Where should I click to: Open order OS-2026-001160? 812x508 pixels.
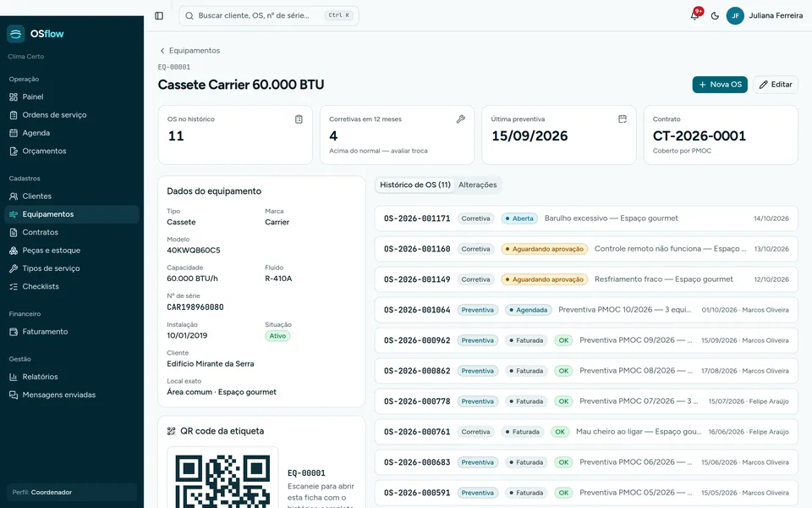tap(586, 249)
